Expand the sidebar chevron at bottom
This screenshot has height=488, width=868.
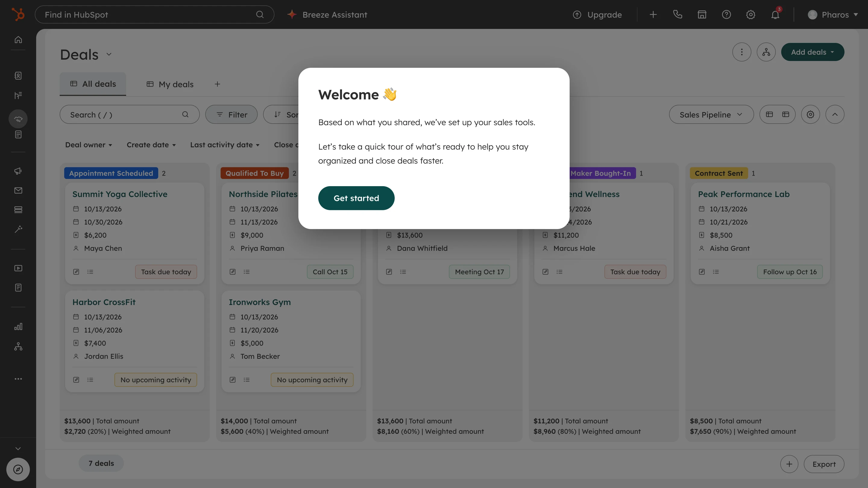pos(18,448)
